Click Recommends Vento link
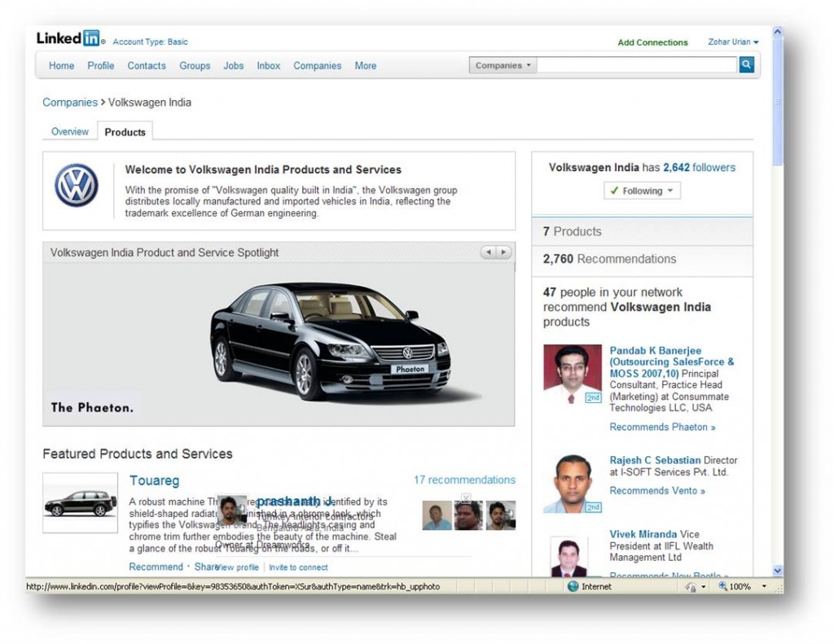Image resolution: width=834 pixels, height=644 pixels. pyautogui.click(x=657, y=491)
